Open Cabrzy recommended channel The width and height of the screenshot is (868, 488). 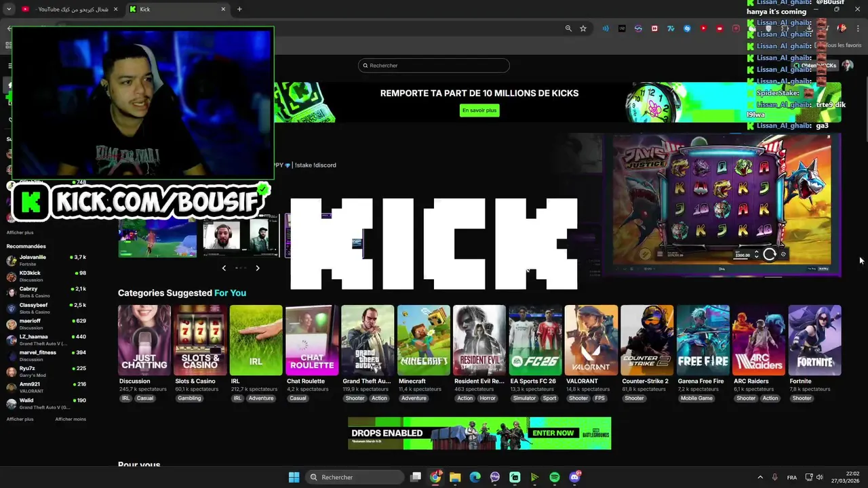click(46, 292)
